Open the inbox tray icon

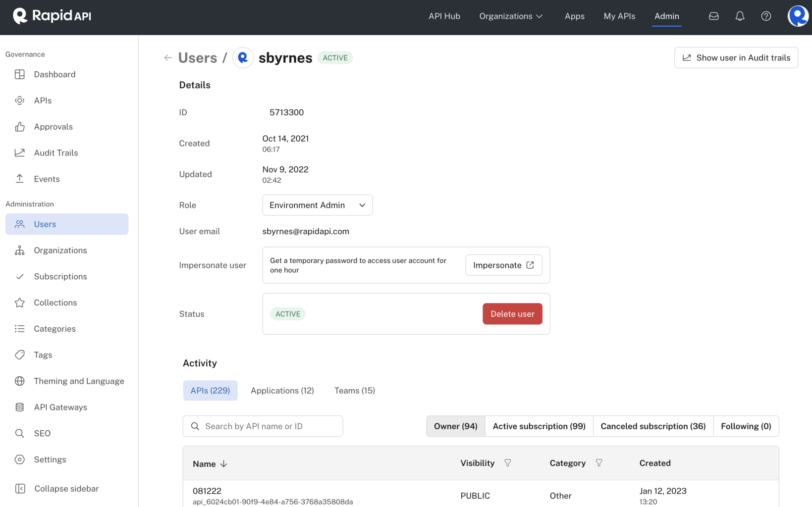[713, 16]
